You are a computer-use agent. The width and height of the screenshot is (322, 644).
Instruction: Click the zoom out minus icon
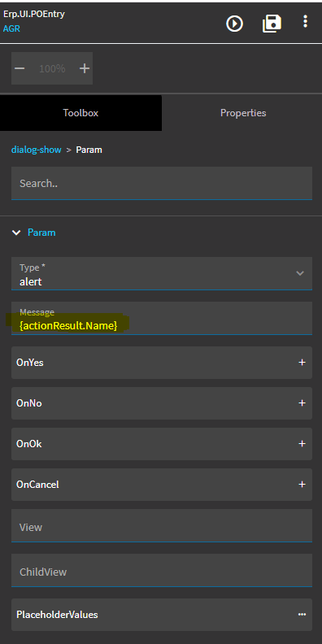click(20, 68)
